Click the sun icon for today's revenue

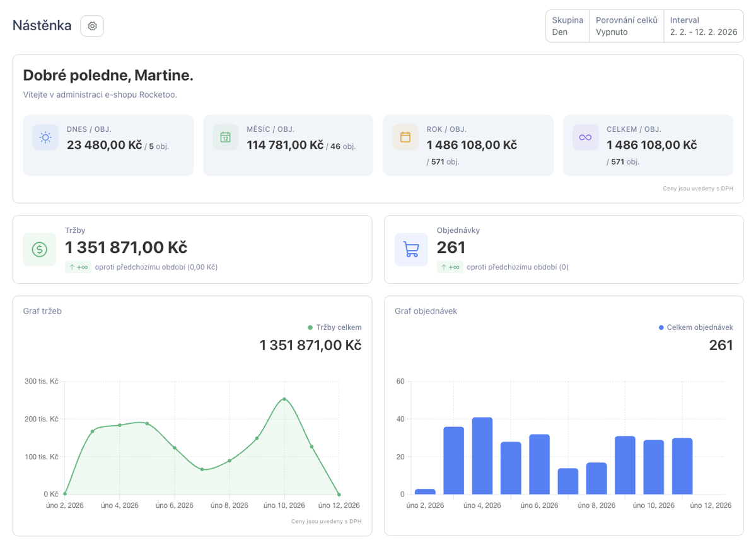point(45,137)
